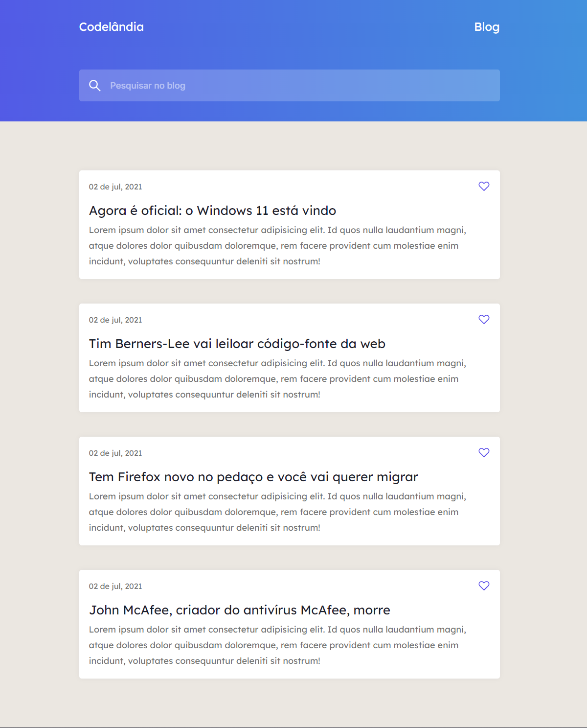Open "John McAfee, criador do antivírus McAfee, morre"
587x728 pixels.
point(239,610)
